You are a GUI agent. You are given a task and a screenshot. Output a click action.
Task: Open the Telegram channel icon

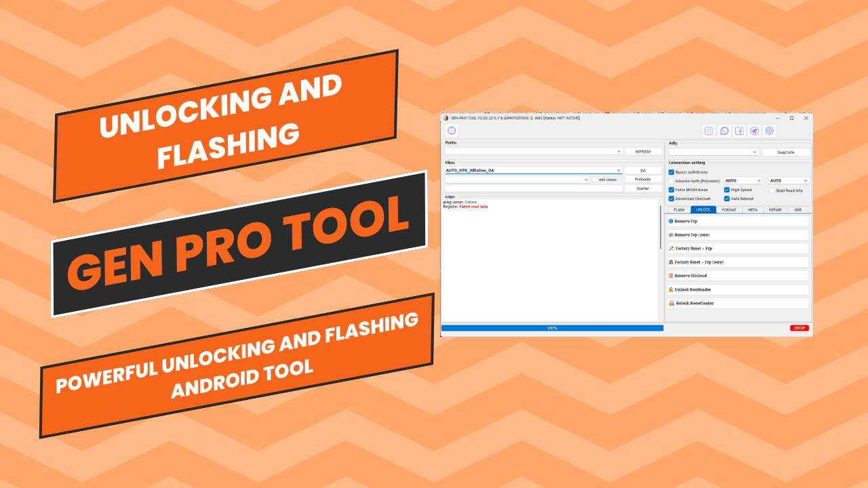[754, 131]
